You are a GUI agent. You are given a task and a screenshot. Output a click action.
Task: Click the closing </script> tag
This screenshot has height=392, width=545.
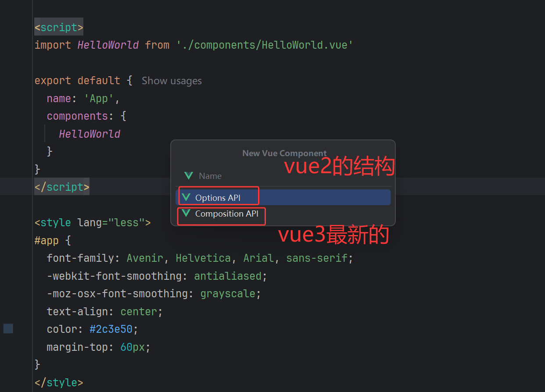(x=62, y=187)
